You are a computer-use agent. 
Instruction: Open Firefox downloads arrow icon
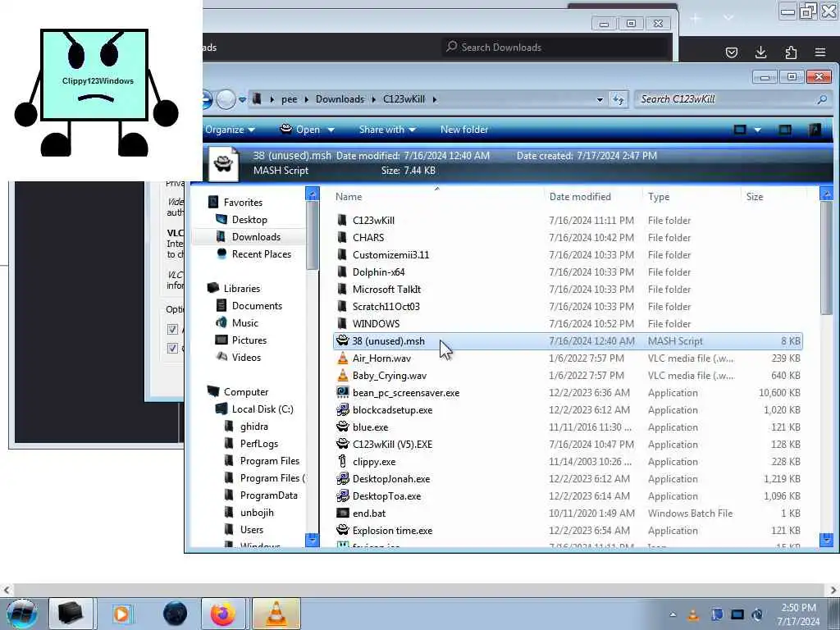(760, 52)
